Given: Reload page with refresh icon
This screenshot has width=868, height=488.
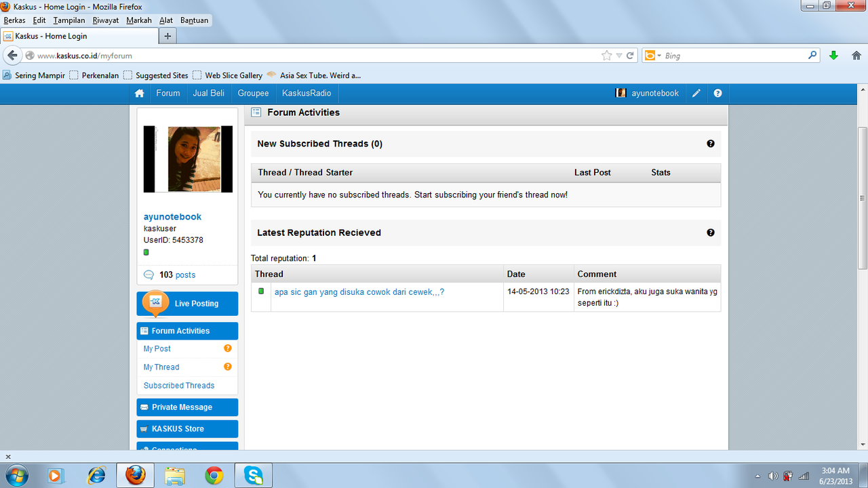Looking at the screenshot, I should 630,56.
